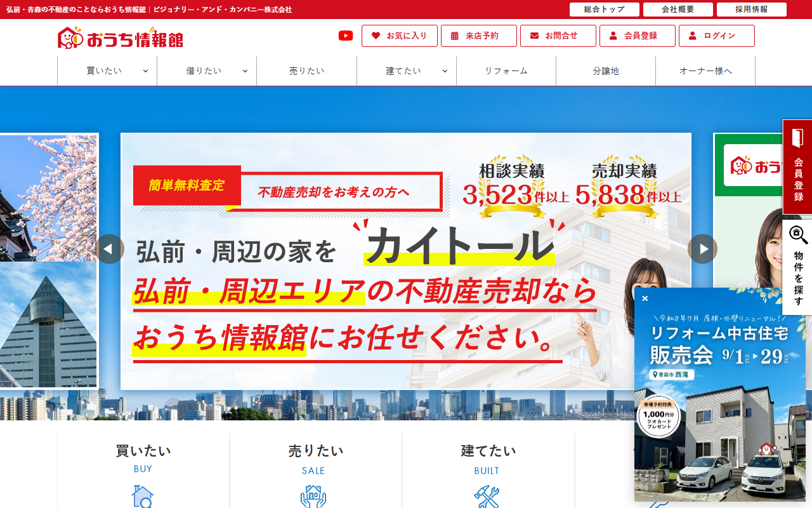
Task: Click the ログイン button
Action: coord(717,36)
